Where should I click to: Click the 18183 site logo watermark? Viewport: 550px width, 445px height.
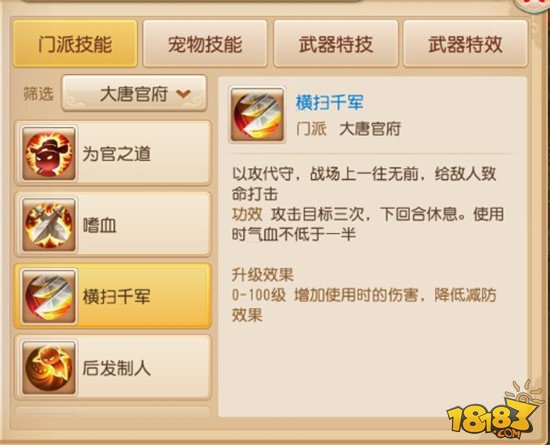pos(494,411)
